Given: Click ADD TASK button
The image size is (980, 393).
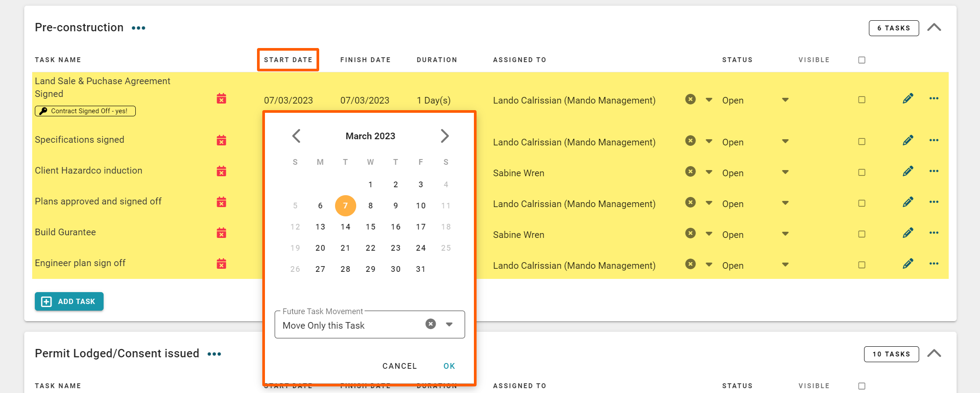Looking at the screenshot, I should pos(69,301).
